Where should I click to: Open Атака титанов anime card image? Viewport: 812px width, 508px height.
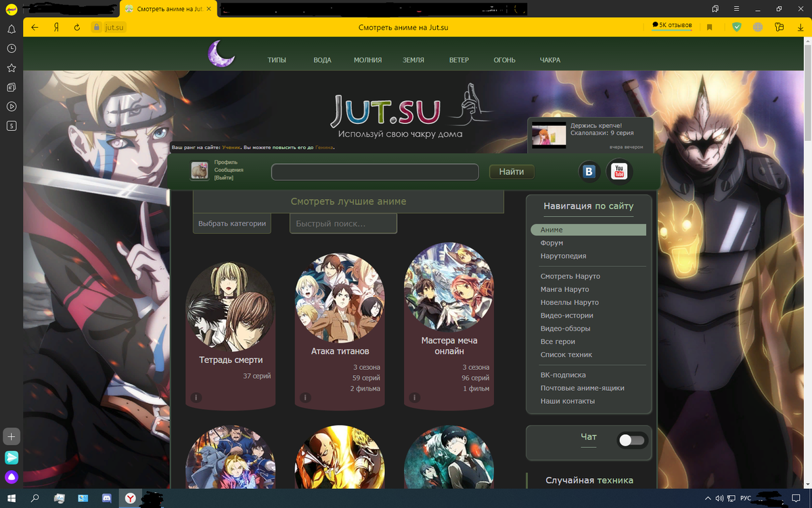[x=340, y=298]
